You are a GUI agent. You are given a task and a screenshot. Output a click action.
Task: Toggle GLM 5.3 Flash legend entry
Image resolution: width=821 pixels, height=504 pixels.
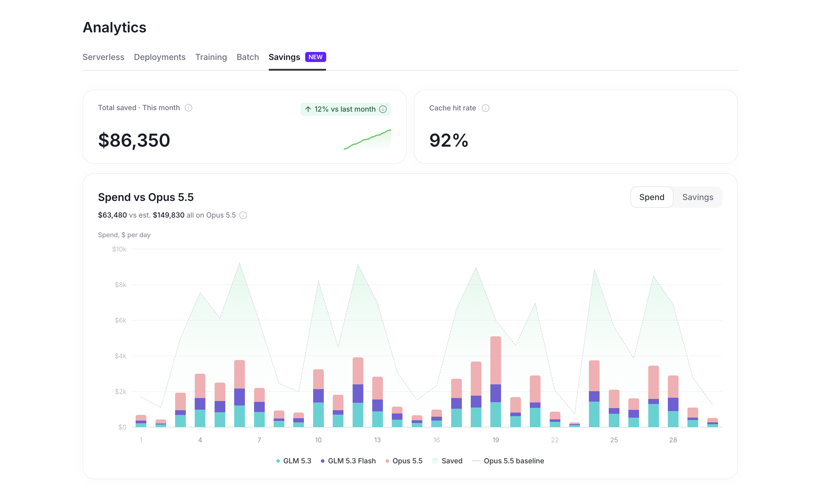pos(348,461)
